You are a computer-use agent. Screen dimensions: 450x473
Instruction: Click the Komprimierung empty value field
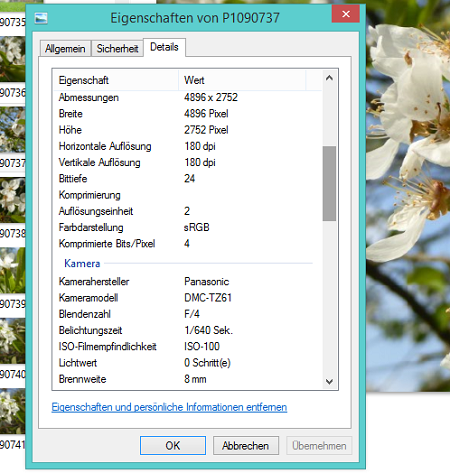pos(250,195)
